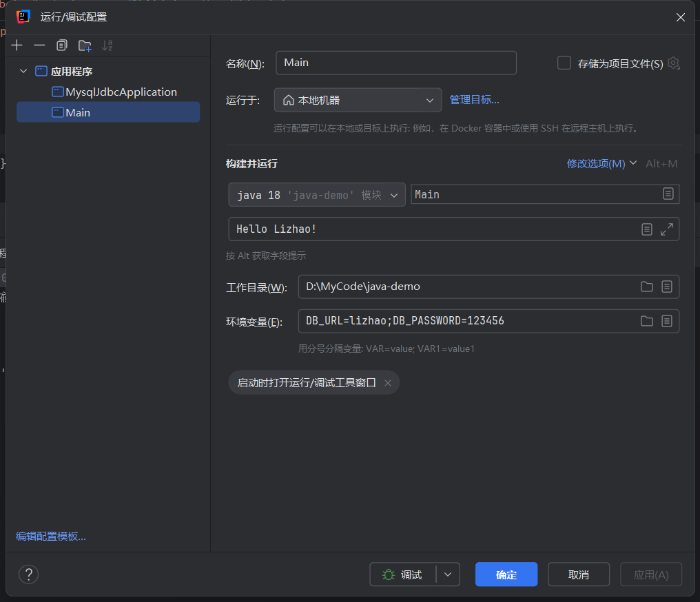Image resolution: width=700 pixels, height=602 pixels.
Task: Expand the program arguments field
Action: 666,229
